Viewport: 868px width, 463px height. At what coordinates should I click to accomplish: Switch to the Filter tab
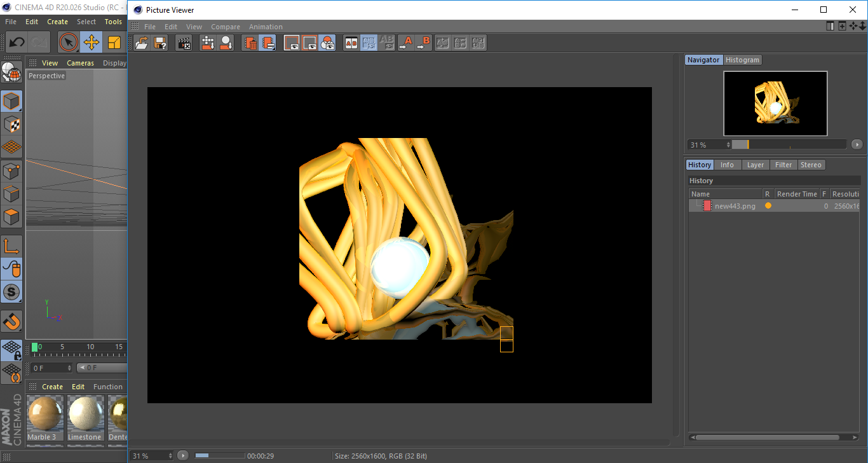click(x=783, y=165)
